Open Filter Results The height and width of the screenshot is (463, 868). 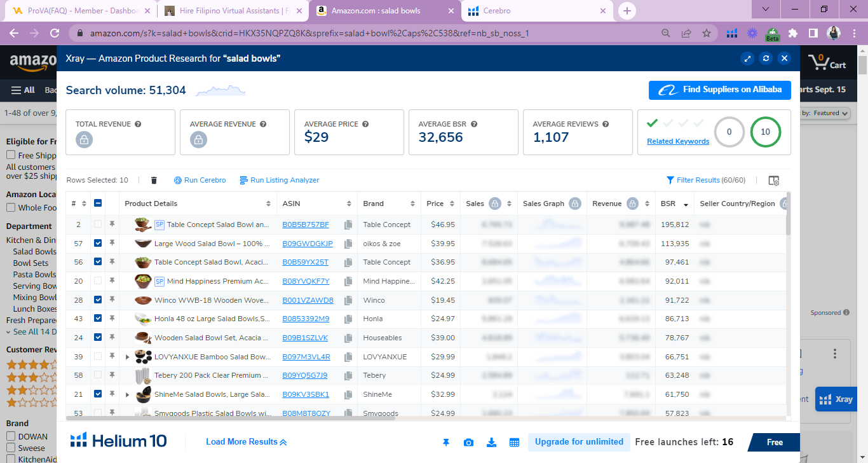click(x=706, y=181)
